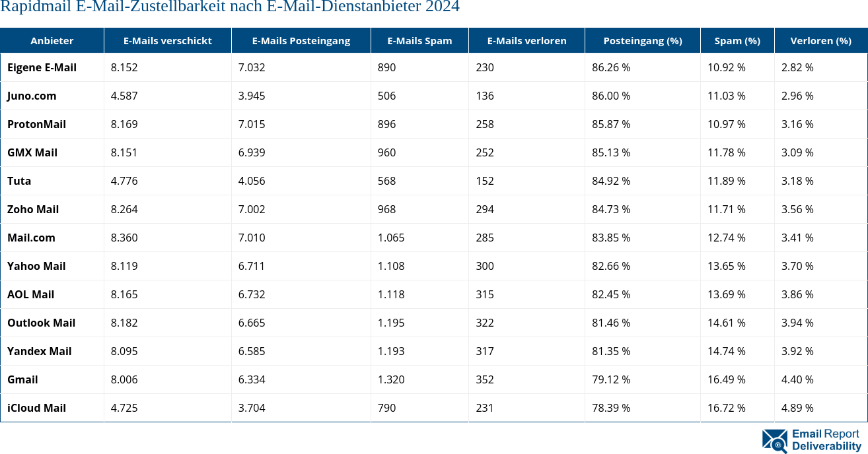This screenshot has width=868, height=454.
Task: Click Yahoo Mail's verloren value 300
Action: pyautogui.click(x=485, y=266)
